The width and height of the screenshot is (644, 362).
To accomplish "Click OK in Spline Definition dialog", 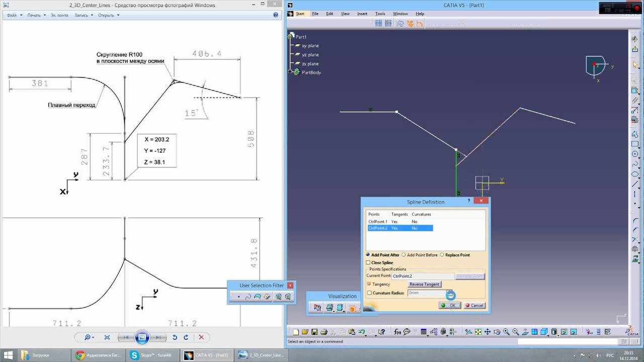I will (x=449, y=305).
